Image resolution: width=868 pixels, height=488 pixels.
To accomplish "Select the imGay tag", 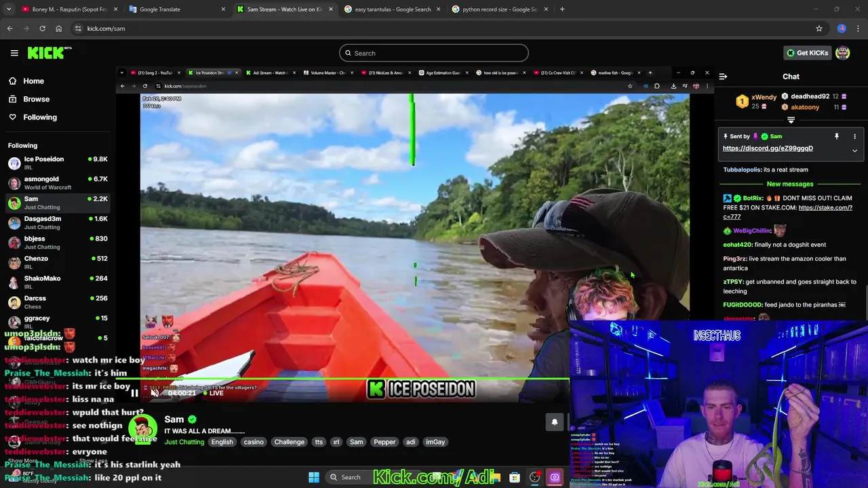I will point(435,442).
